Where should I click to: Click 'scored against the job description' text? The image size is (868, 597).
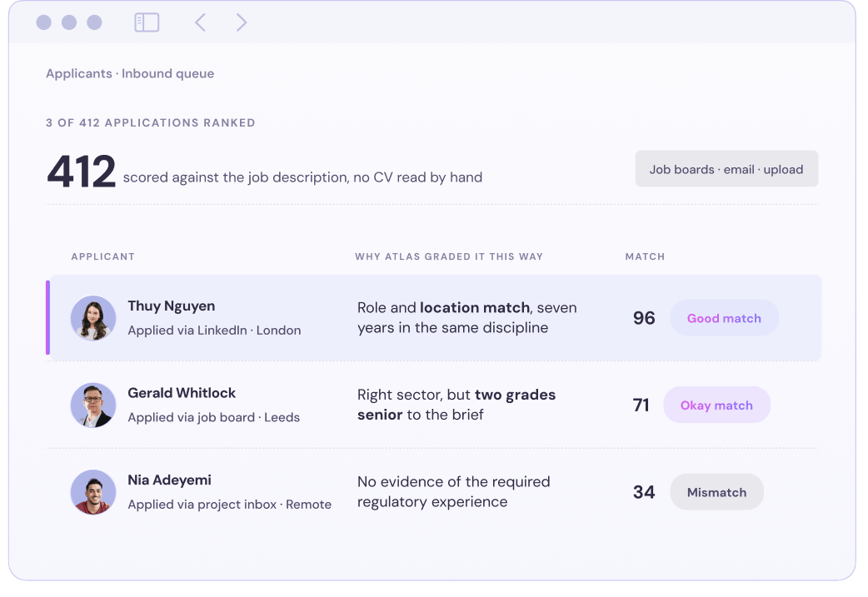click(x=302, y=177)
